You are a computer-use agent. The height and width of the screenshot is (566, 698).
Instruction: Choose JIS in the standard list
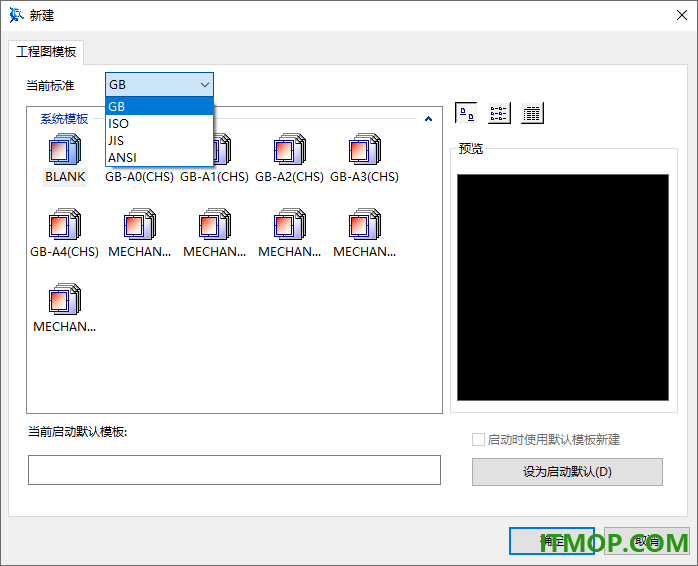click(x=159, y=140)
